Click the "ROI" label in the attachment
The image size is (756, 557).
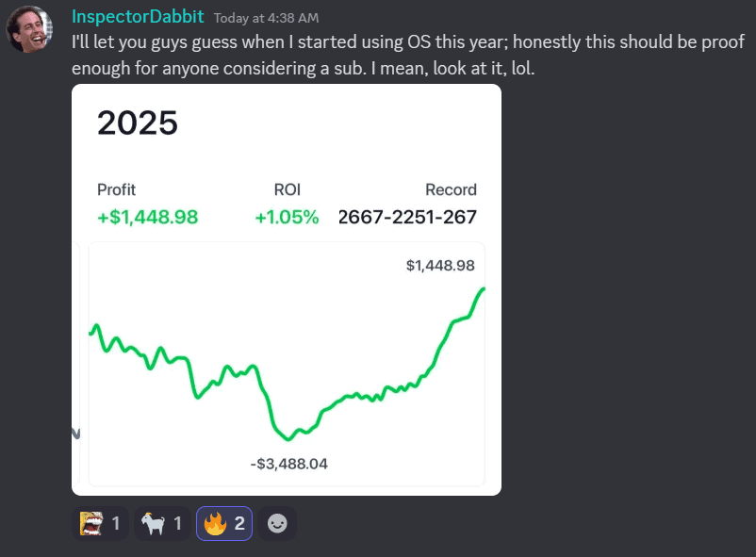[x=287, y=189]
